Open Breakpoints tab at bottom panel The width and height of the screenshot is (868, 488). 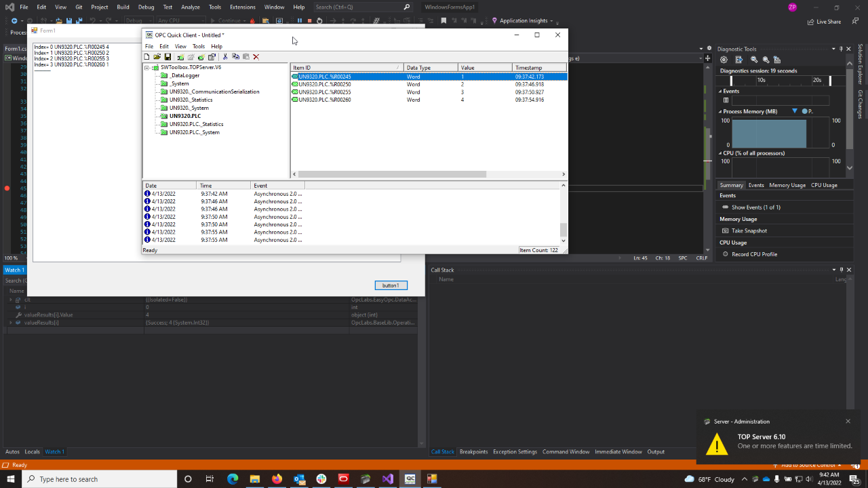[473, 451]
